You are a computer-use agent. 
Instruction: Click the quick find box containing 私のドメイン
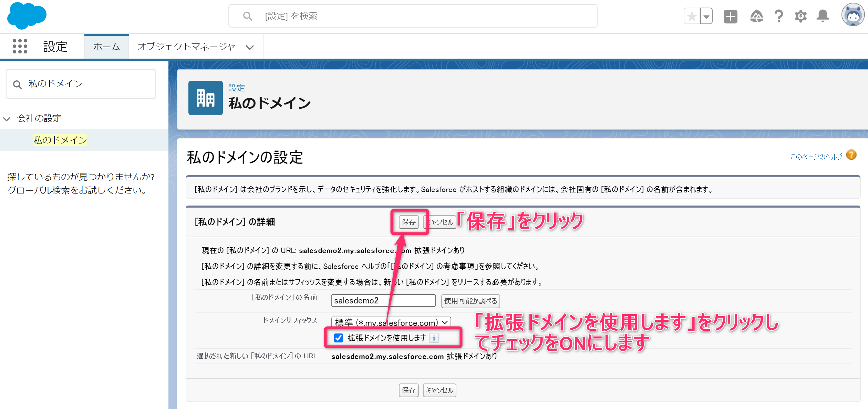81,84
